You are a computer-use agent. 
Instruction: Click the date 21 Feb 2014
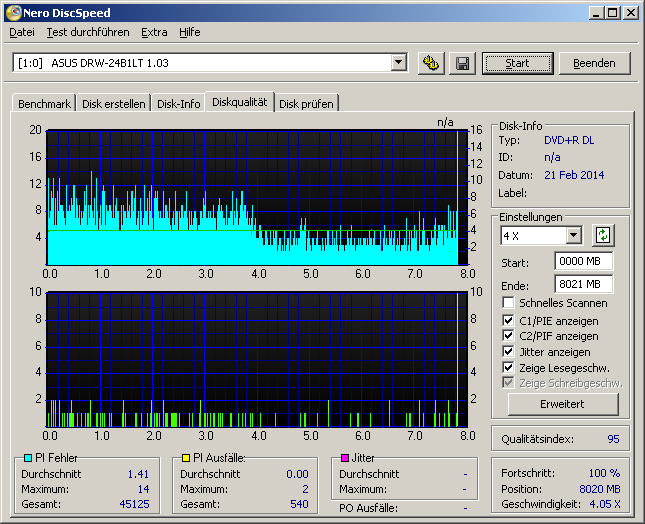tap(574, 175)
